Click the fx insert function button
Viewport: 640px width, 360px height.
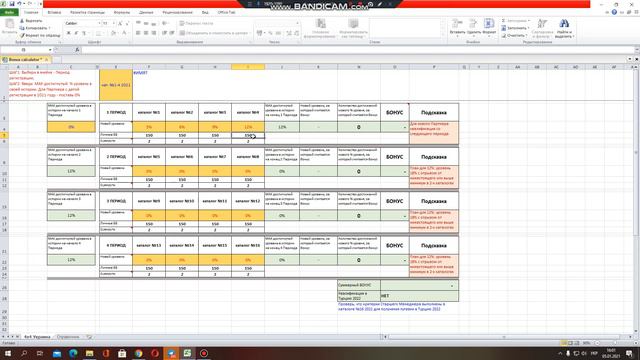coord(77,49)
